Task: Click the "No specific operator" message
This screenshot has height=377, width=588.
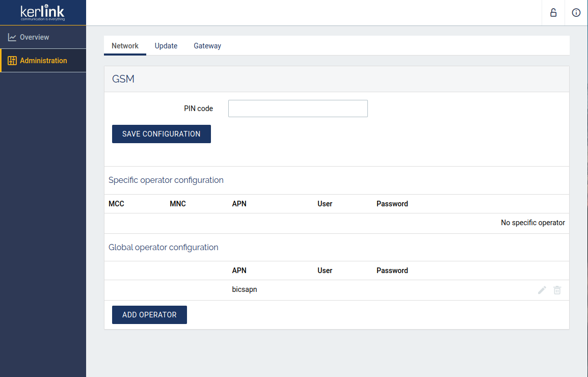Action: (532, 223)
